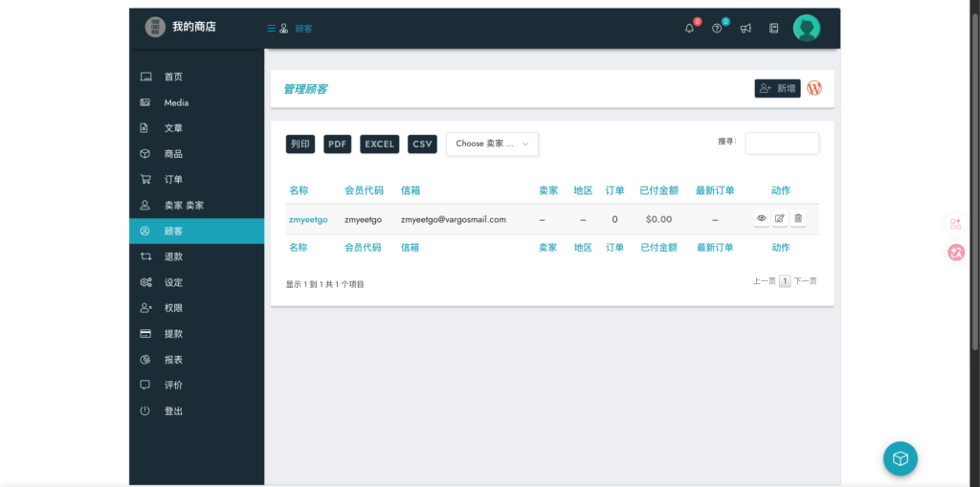Viewport: 980px width, 487px height.
Task: Click the pink translate extension icon
Action: click(956, 253)
